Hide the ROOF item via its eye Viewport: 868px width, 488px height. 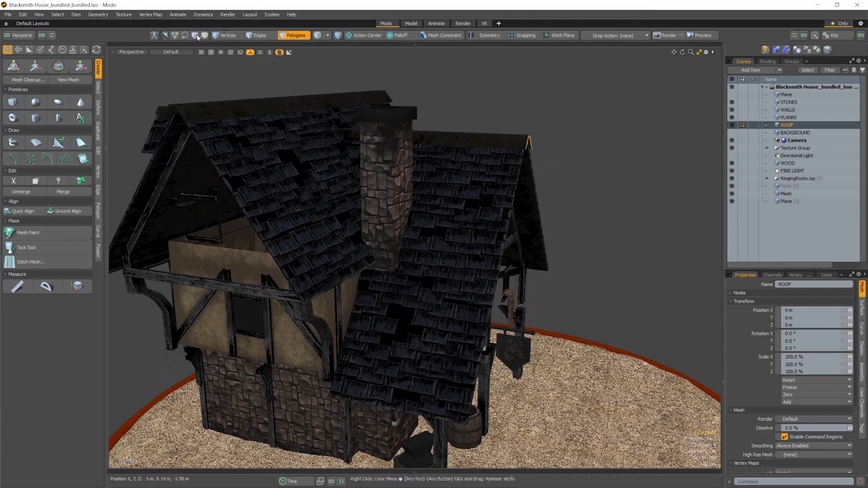(732, 125)
